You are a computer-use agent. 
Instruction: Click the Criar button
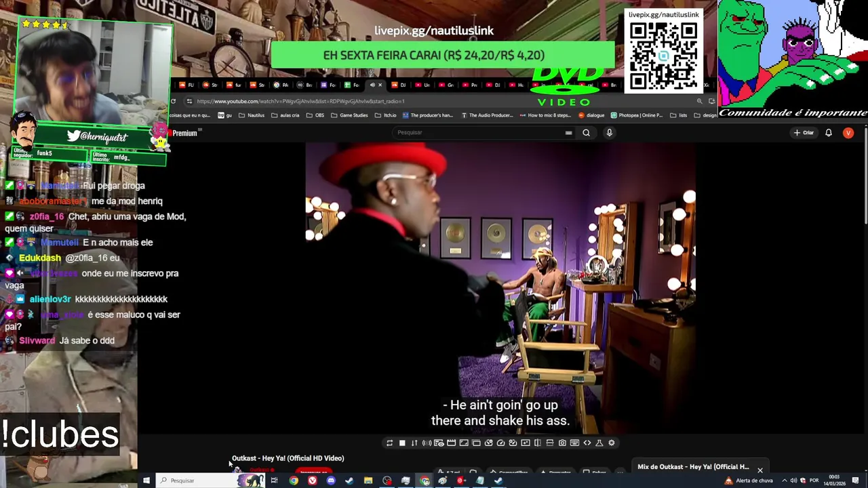pos(804,133)
